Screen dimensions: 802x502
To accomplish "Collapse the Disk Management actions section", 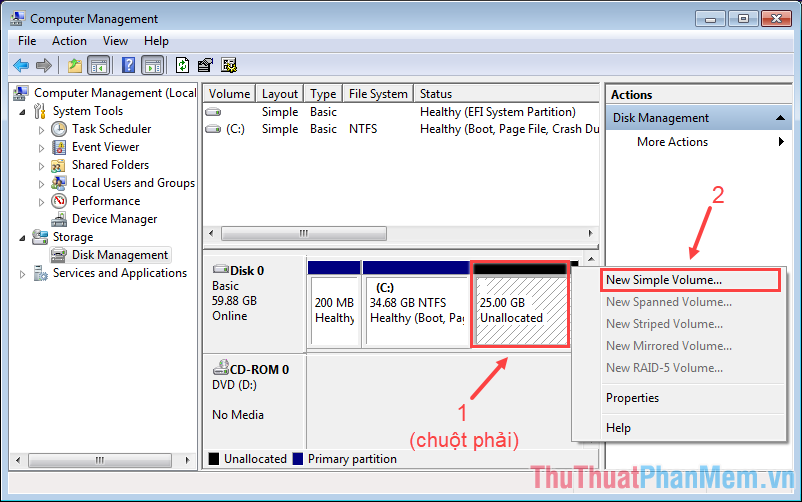I will click(780, 118).
